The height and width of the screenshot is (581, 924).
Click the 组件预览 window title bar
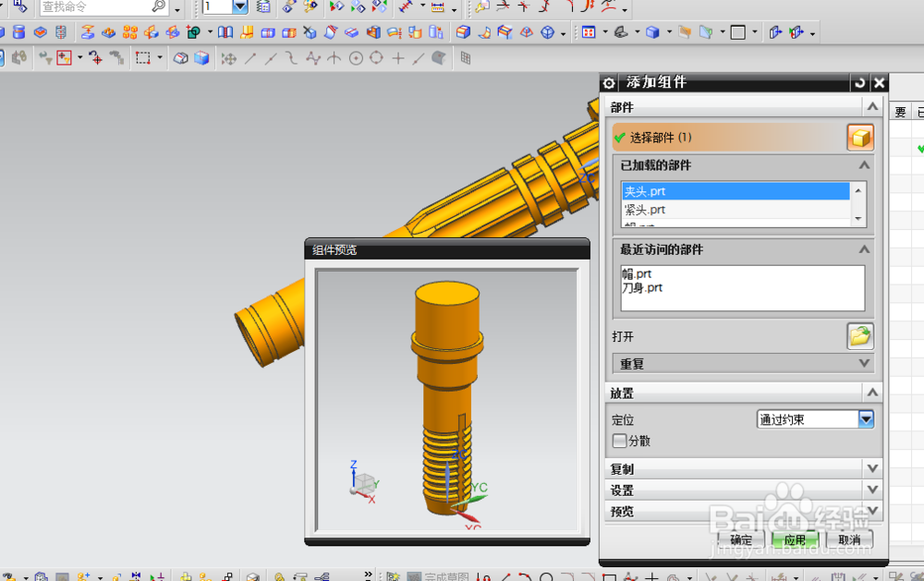coord(447,249)
